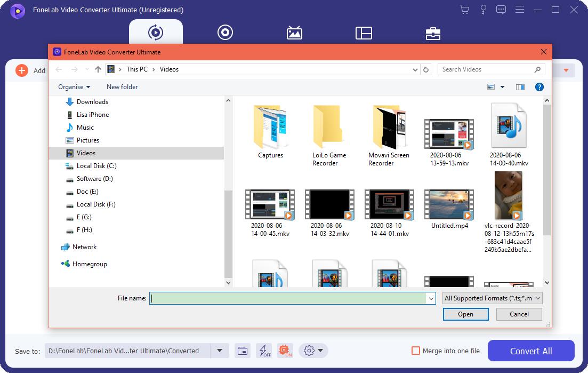Click the orange Add plus icon
Screen dimensions: 588x373
point(22,70)
